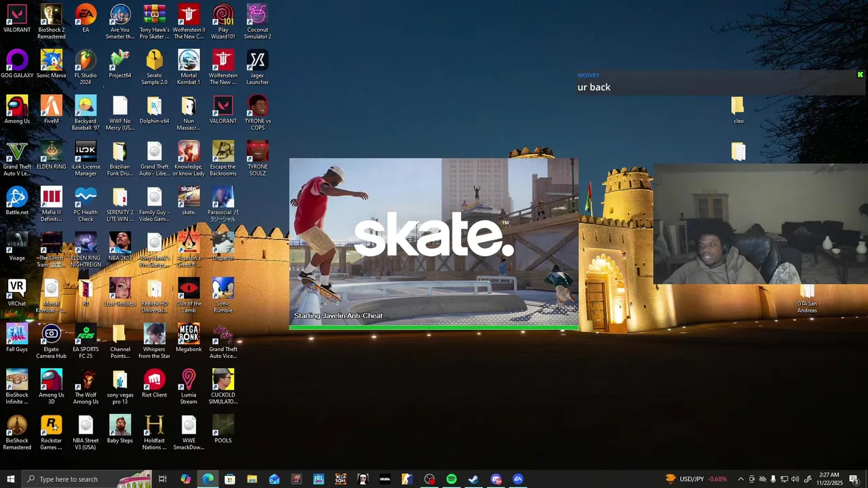This screenshot has height=488, width=868.
Task: Open the Windows Start menu
Action: (x=10, y=479)
